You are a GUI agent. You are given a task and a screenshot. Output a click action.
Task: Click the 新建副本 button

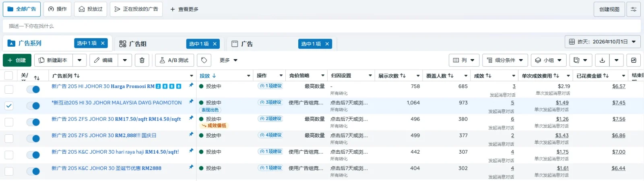click(x=54, y=60)
